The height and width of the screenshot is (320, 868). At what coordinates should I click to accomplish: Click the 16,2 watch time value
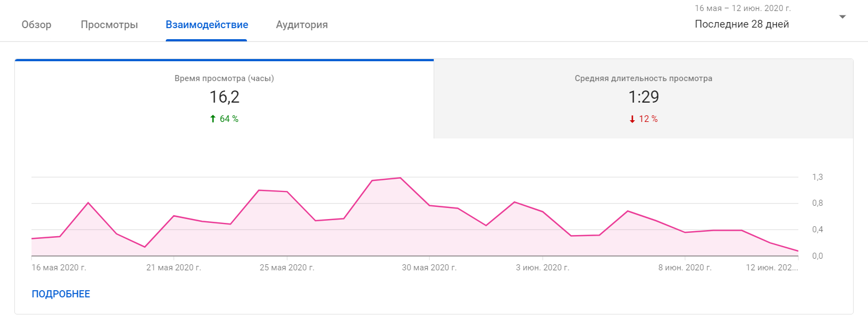pos(224,97)
